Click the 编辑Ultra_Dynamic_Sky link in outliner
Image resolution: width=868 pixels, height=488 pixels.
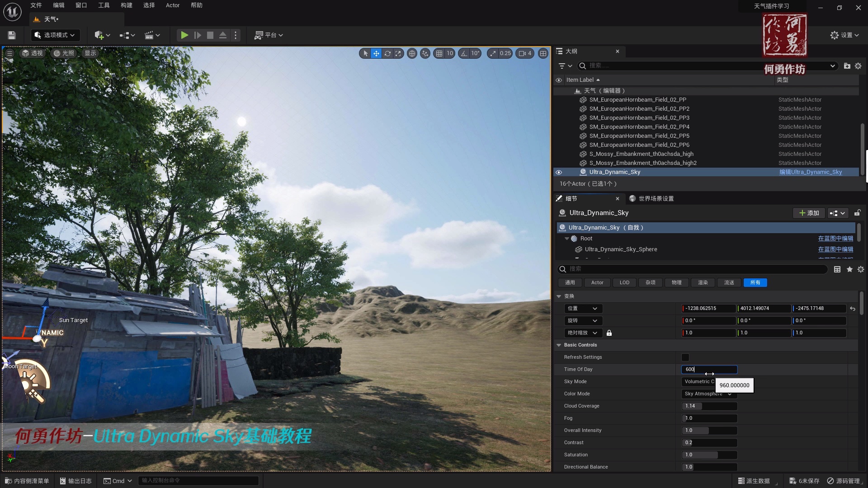pos(811,172)
